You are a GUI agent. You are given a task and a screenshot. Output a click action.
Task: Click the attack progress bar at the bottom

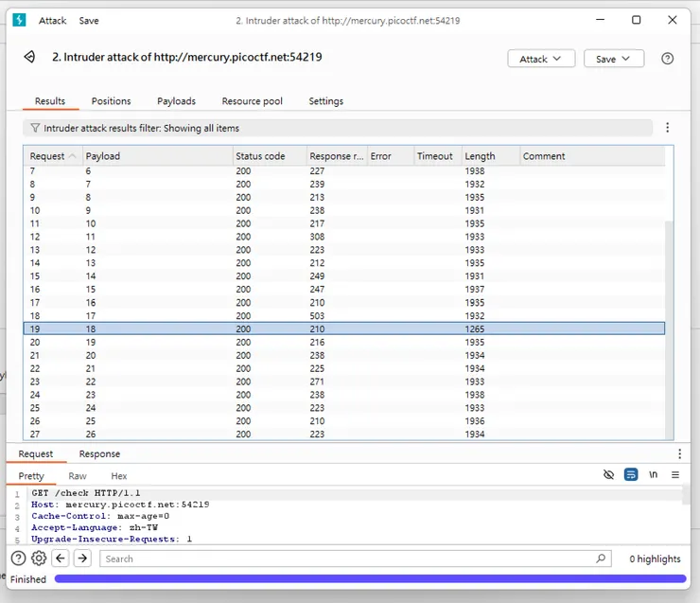point(370,579)
